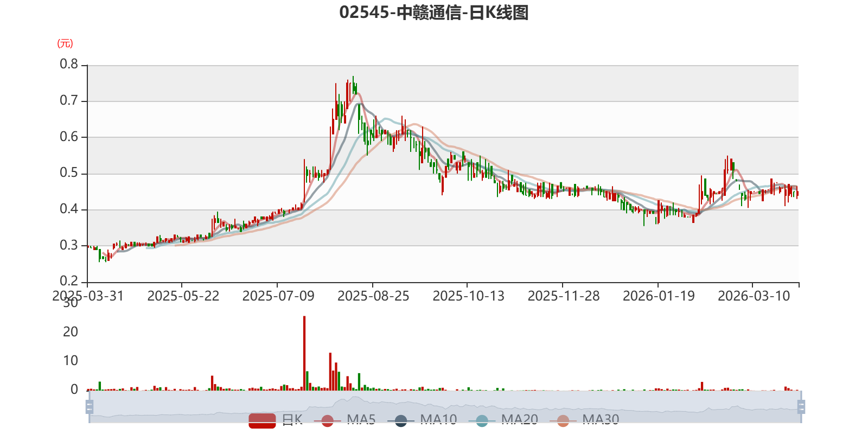This screenshot has height=434, width=868.
Task: Toggle the MA10 legend entry
Action: coord(423,420)
